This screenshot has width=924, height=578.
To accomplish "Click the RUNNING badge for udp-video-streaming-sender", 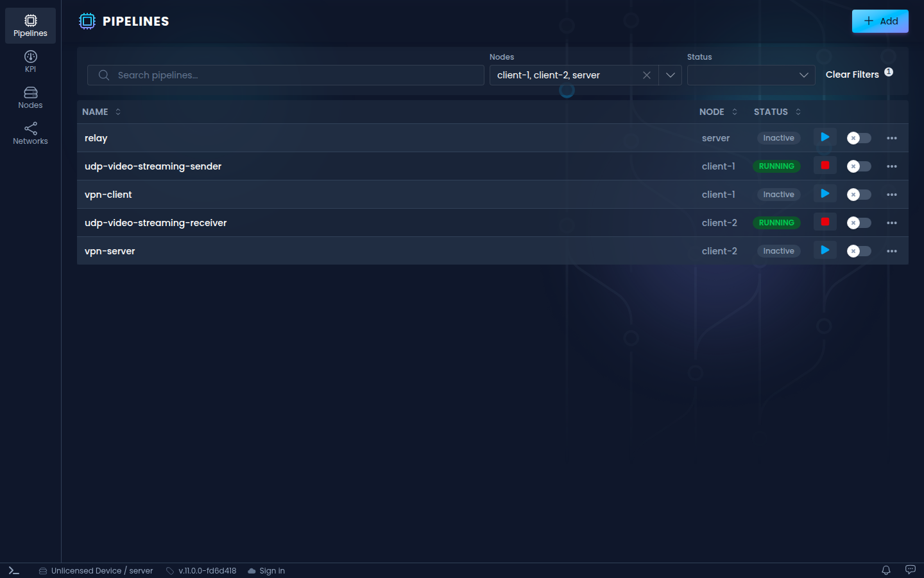I will pyautogui.click(x=776, y=166).
